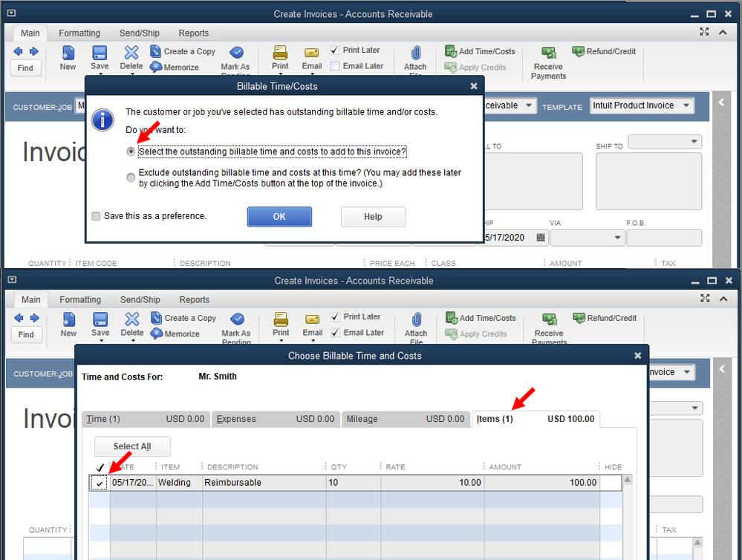The image size is (742, 560).
Task: Collapse ribbon chevron in bottom window
Action: coord(723,299)
